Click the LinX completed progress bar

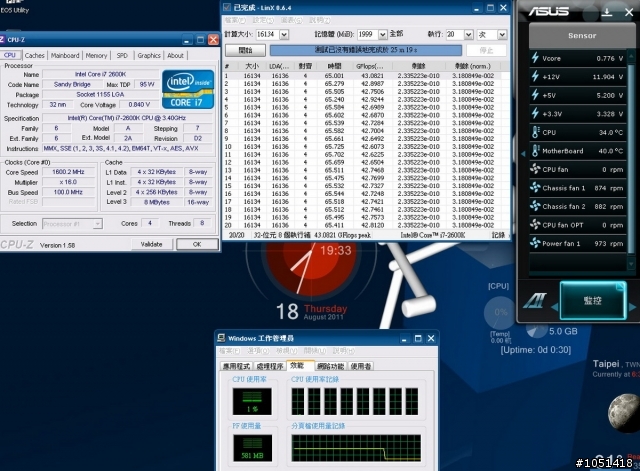tap(366, 50)
